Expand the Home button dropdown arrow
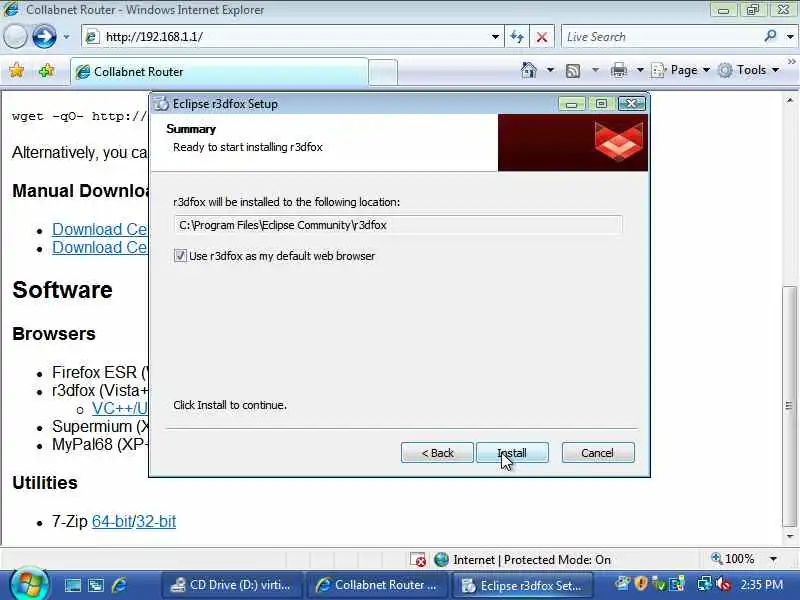Viewport: 800px width, 600px height. [550, 70]
